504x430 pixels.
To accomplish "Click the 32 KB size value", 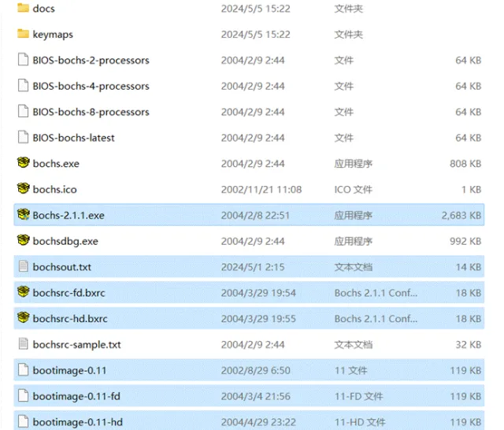I will tap(469, 345).
